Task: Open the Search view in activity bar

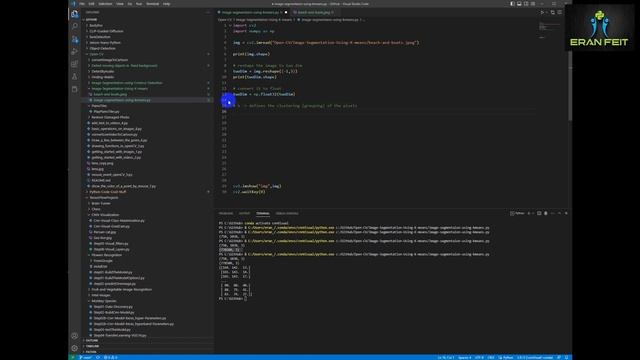Action: [75, 26]
